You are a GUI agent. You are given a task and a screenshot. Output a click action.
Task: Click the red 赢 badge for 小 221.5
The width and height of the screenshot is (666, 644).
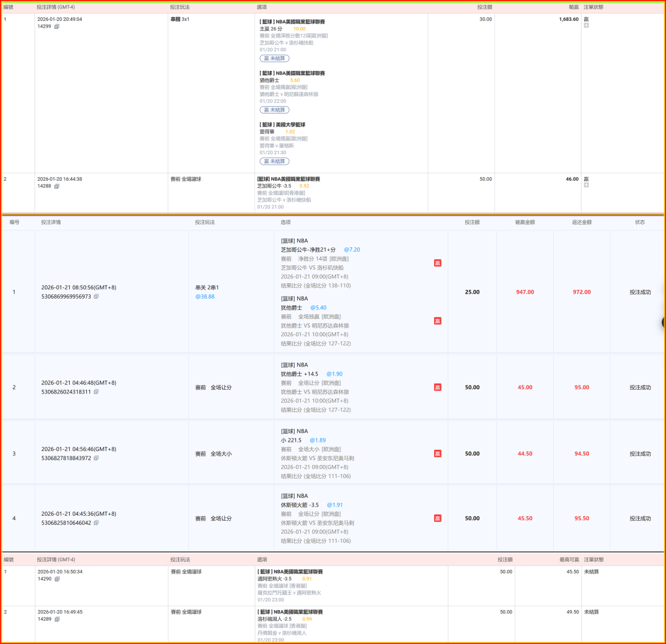point(437,453)
